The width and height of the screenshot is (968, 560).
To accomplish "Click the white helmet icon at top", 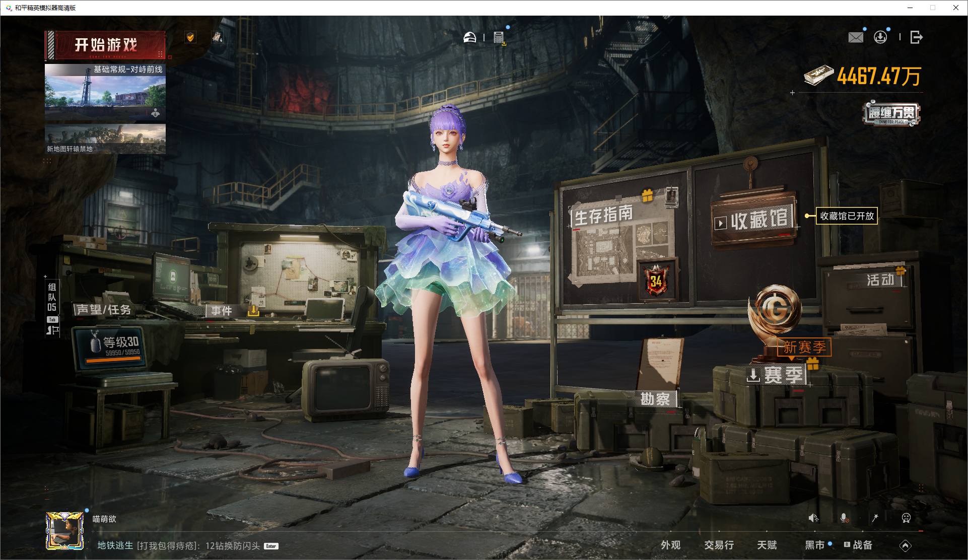I will (x=469, y=37).
